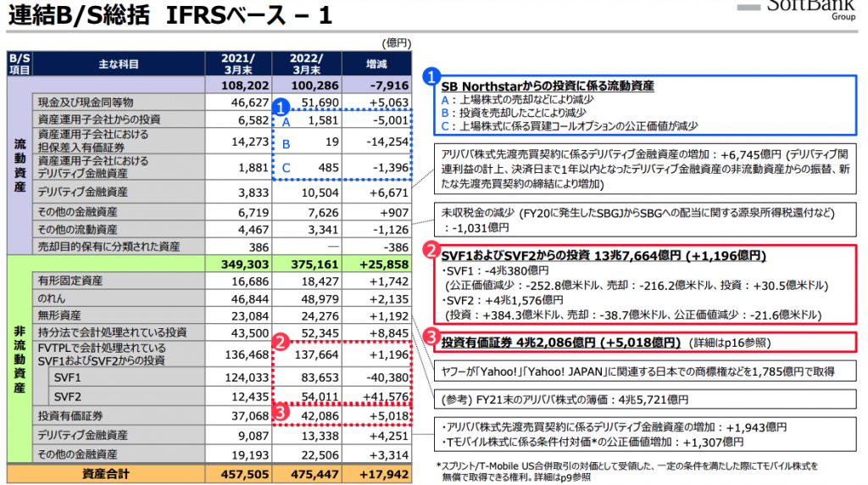The height and width of the screenshot is (485, 868).
Task: Click the non-current total 349,303
Action: [245, 265]
